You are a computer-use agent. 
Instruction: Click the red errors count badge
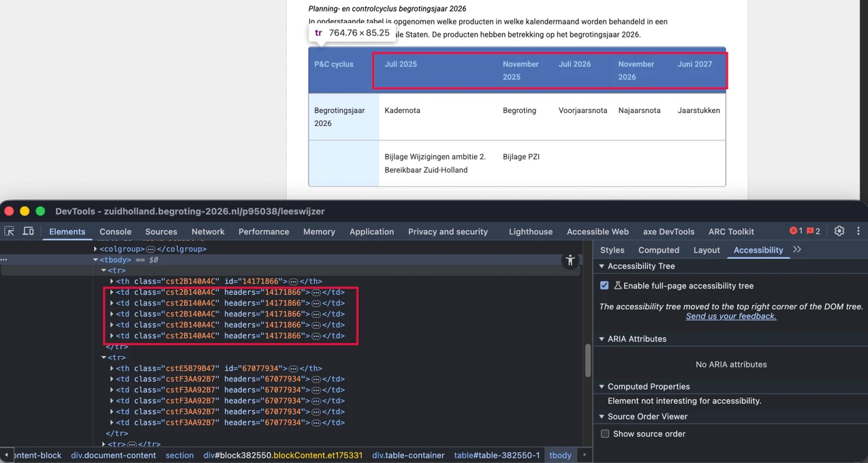coord(796,231)
